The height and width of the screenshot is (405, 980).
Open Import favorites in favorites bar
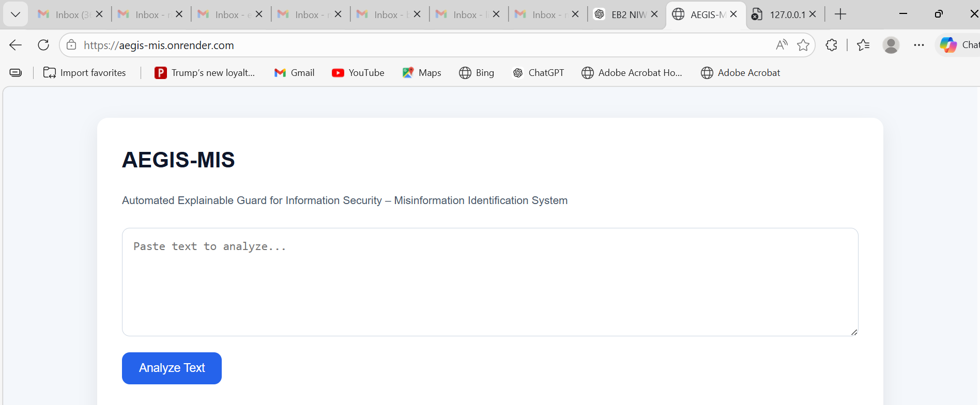(85, 73)
